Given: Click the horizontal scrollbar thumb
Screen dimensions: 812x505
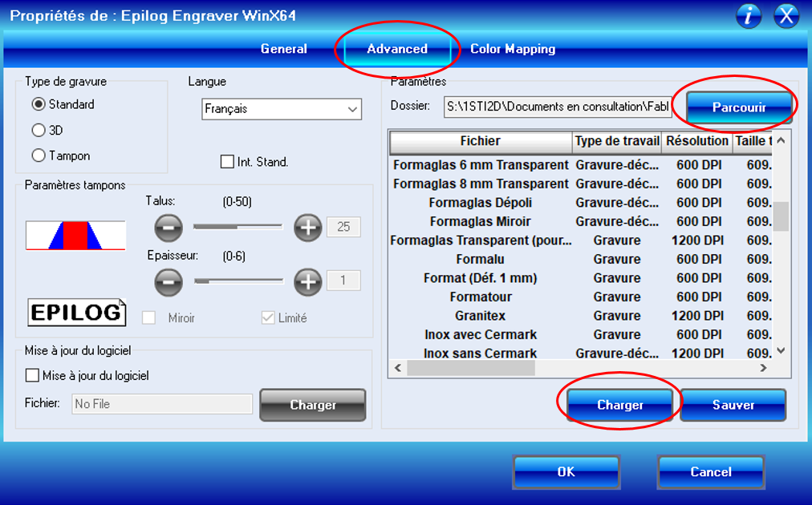Looking at the screenshot, I should pos(471,368).
